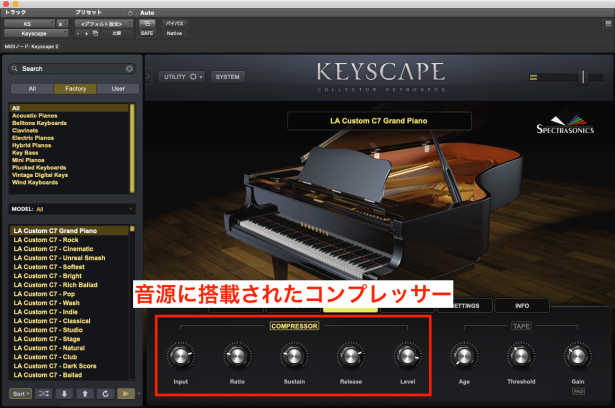Open the UTILITY gear menu
615x408 pixels.
[x=182, y=77]
